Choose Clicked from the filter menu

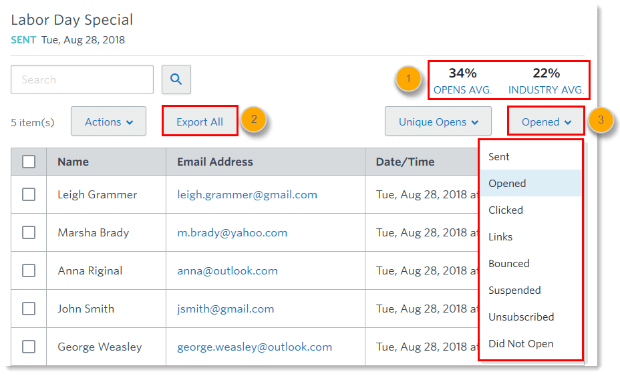tap(531, 210)
